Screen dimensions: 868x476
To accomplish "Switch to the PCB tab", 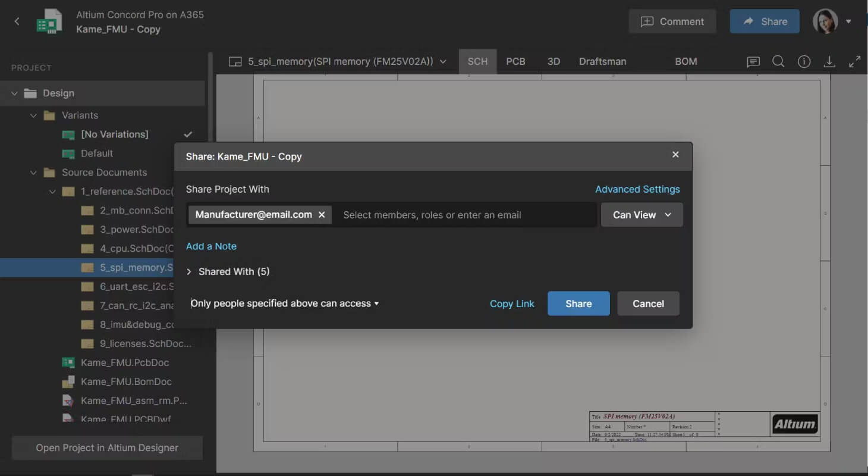I will point(515,61).
